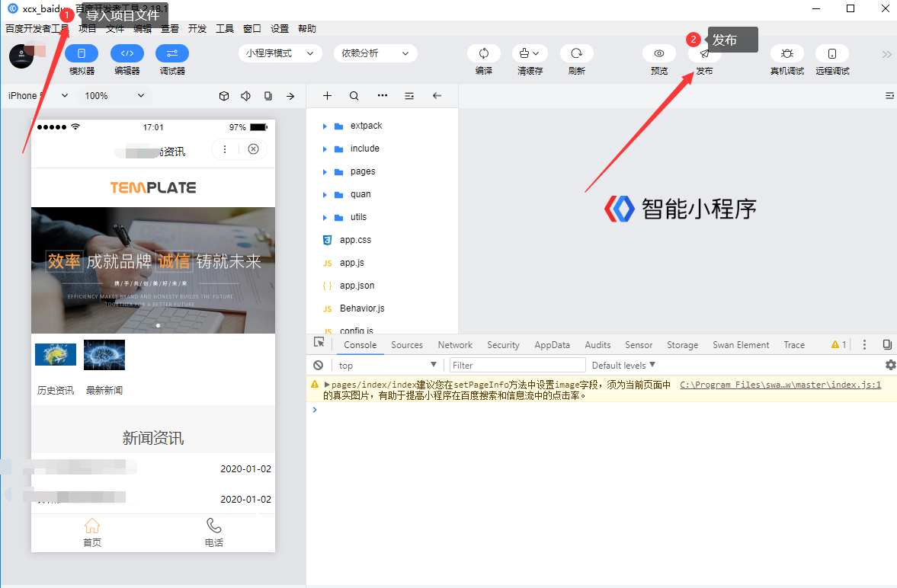Clear the console output

[x=318, y=365]
